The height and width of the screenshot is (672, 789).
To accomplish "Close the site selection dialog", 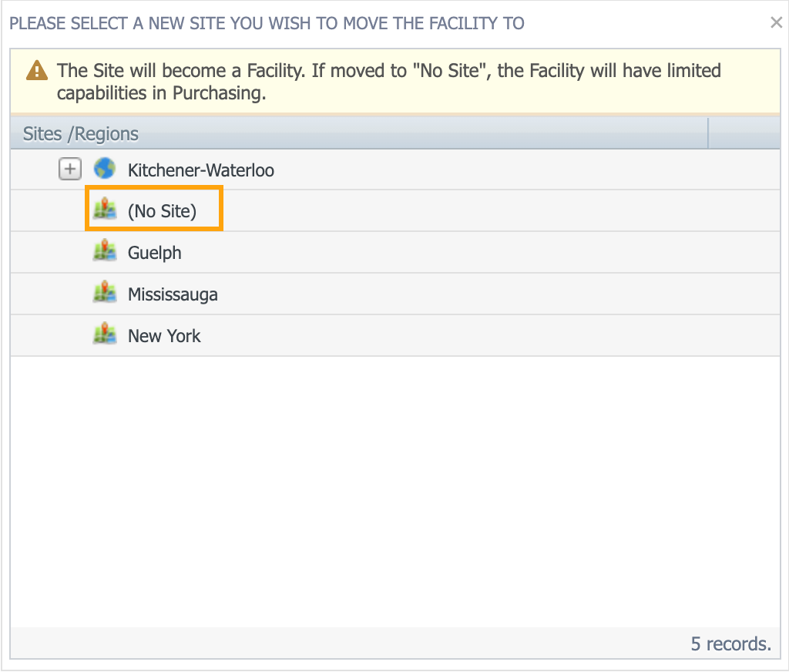I will pos(776,23).
